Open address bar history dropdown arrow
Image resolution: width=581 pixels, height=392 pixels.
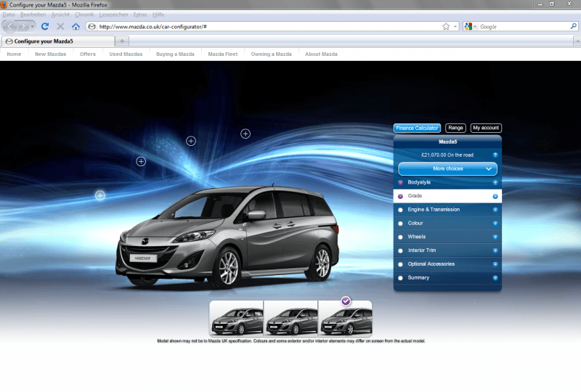[x=455, y=27]
